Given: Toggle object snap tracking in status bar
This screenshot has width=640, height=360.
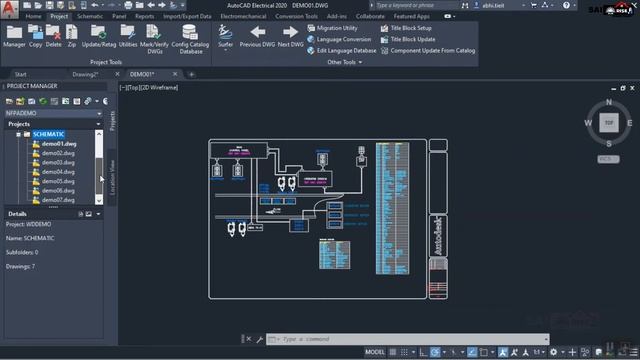Looking at the screenshot, I should coord(472,352).
